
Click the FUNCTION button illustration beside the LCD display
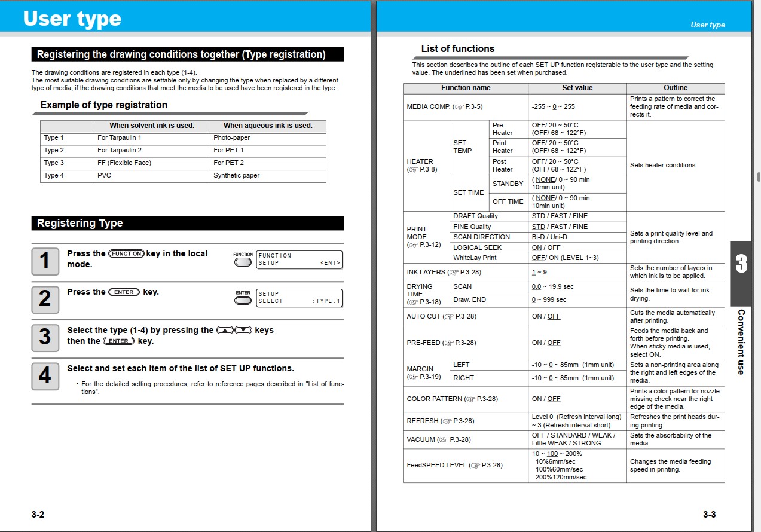243,262
